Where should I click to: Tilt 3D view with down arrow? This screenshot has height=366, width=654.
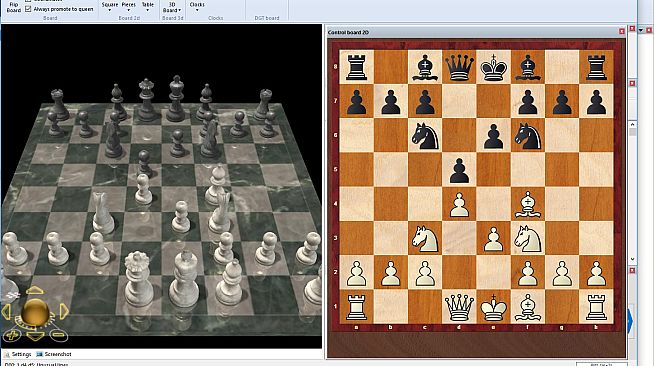point(35,336)
